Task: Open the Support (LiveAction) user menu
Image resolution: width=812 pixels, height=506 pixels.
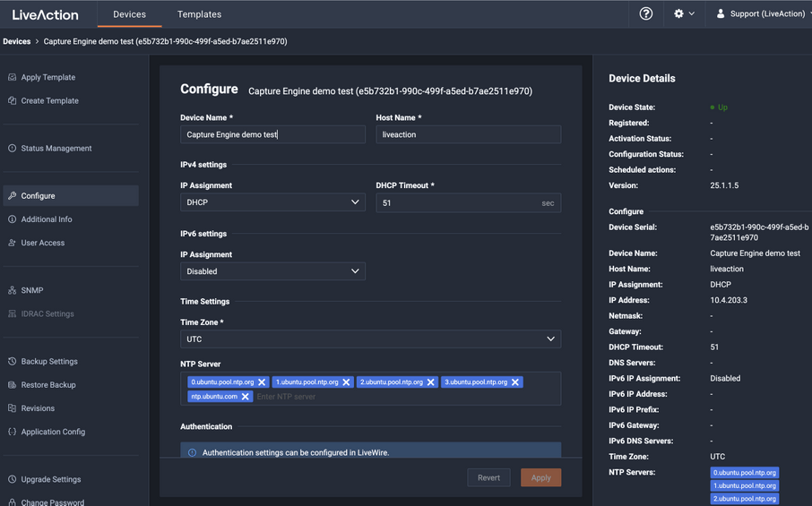Action: click(763, 14)
